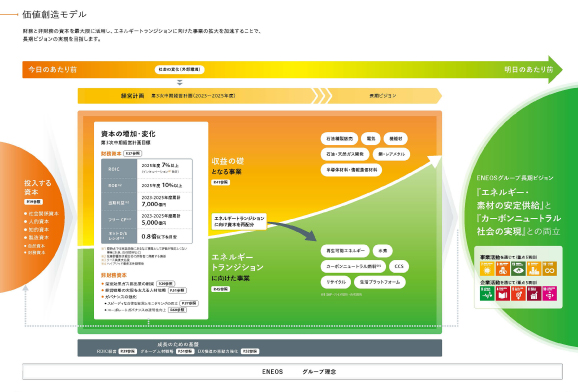
Task: Click the 長期ビジョン arrow segment
Action: tap(383, 96)
